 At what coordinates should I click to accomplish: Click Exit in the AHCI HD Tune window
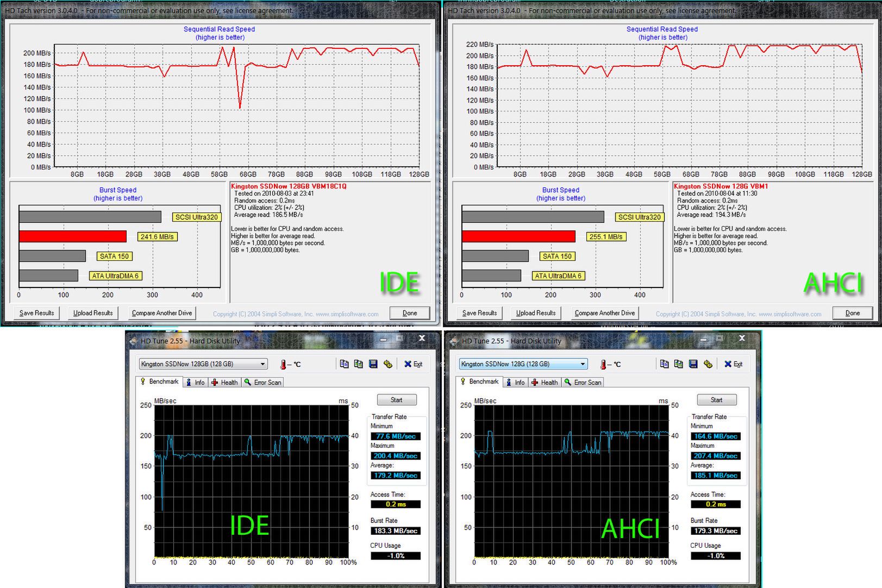(x=733, y=364)
